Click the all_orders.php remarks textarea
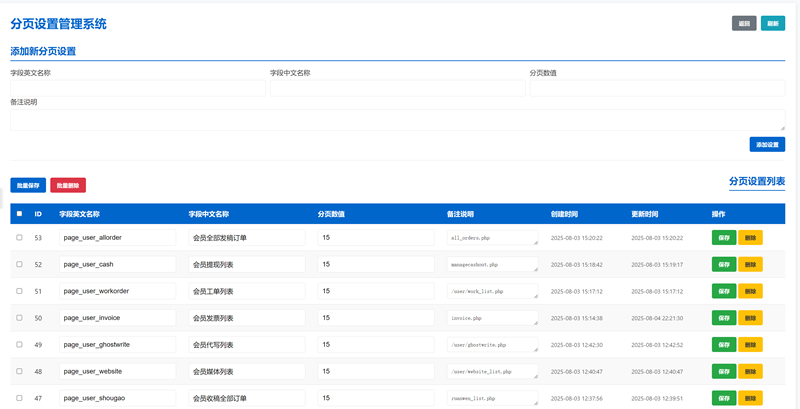 (493, 238)
